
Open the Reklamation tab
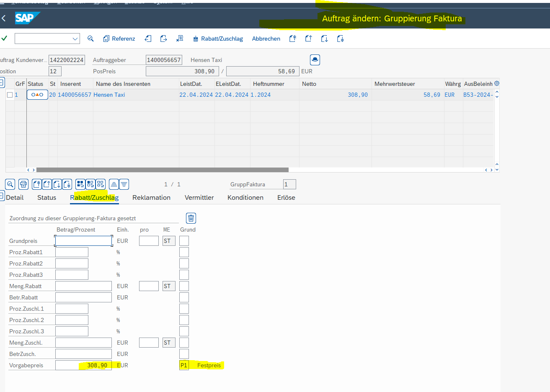[151, 198]
